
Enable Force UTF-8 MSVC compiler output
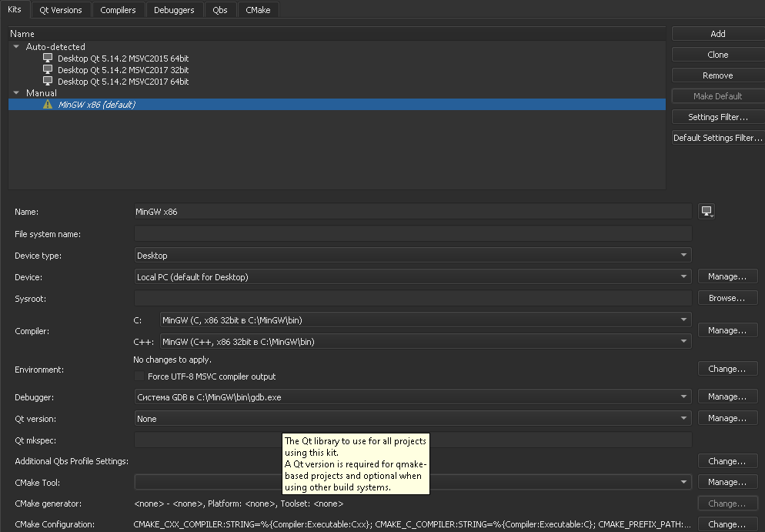pyautogui.click(x=139, y=376)
